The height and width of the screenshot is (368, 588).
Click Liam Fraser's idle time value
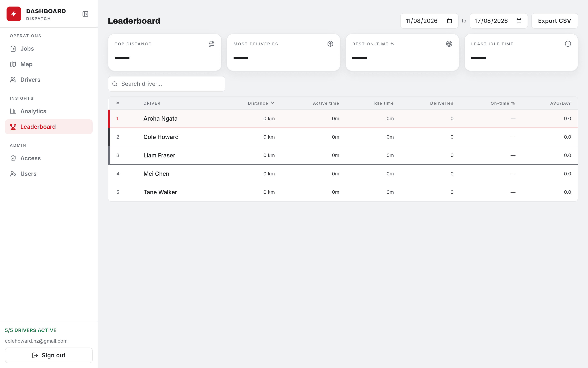pos(390,155)
